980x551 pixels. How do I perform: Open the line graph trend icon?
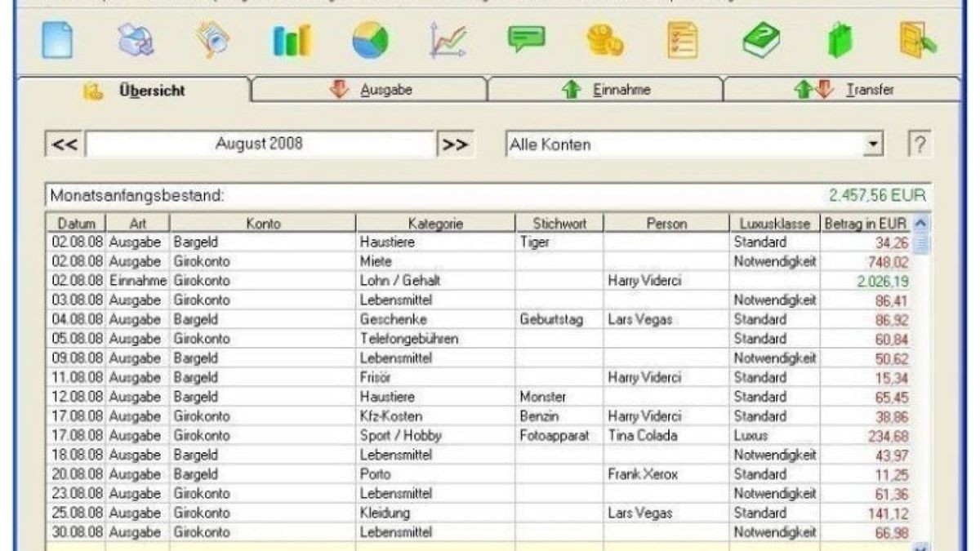pyautogui.click(x=448, y=41)
